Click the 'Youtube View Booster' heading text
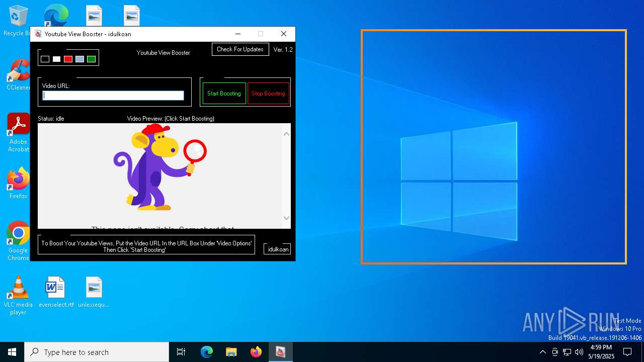 coord(164,53)
